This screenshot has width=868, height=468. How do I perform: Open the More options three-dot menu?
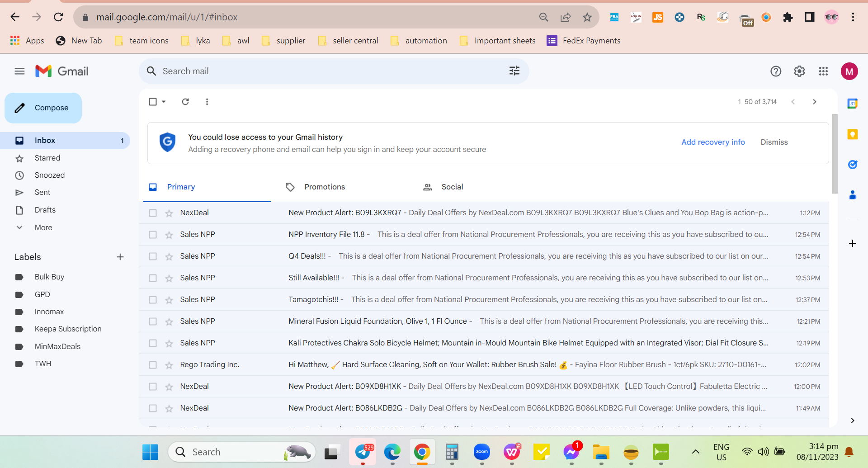(207, 102)
